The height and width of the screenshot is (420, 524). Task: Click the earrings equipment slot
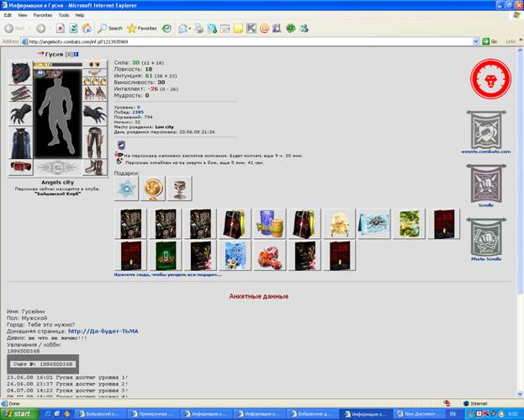tap(95, 64)
